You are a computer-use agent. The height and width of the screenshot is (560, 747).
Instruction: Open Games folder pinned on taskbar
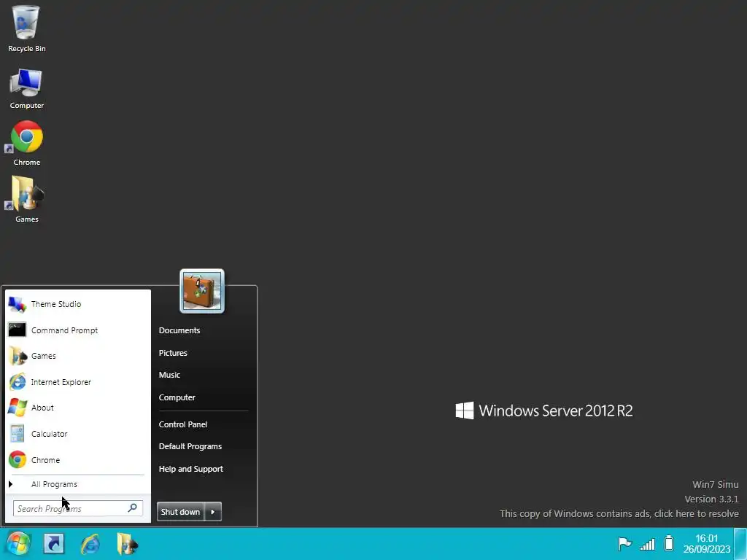coord(127,543)
